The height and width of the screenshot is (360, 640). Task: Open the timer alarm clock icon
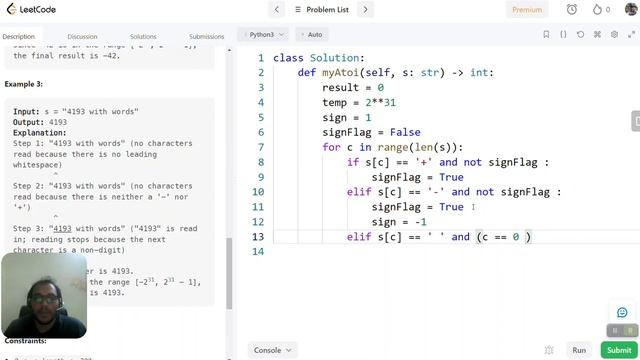[x=571, y=9]
